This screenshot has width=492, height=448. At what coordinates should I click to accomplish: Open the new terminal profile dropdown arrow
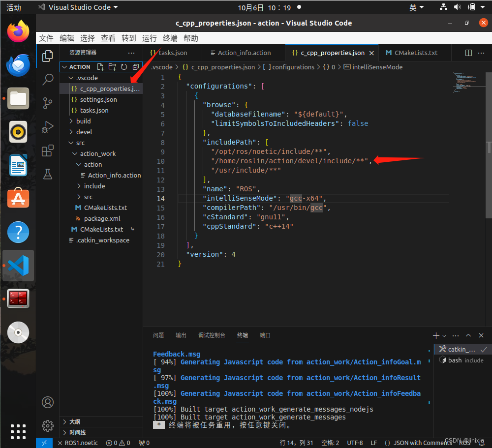[x=444, y=336]
